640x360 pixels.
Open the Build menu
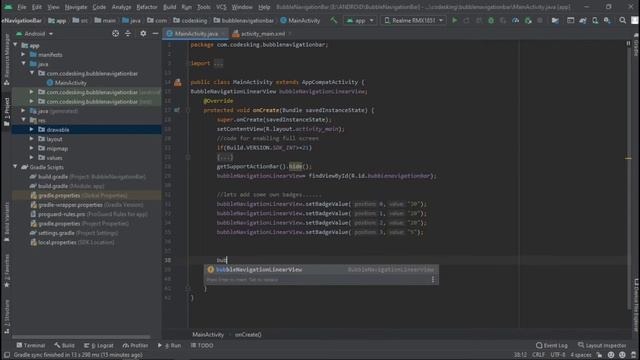[169, 7]
